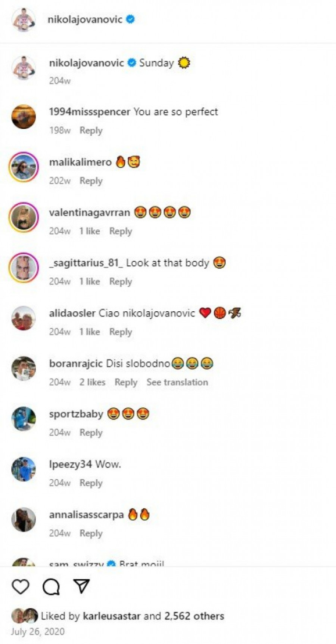
Task: Open malikalimero's story avatar
Action: pos(24,167)
